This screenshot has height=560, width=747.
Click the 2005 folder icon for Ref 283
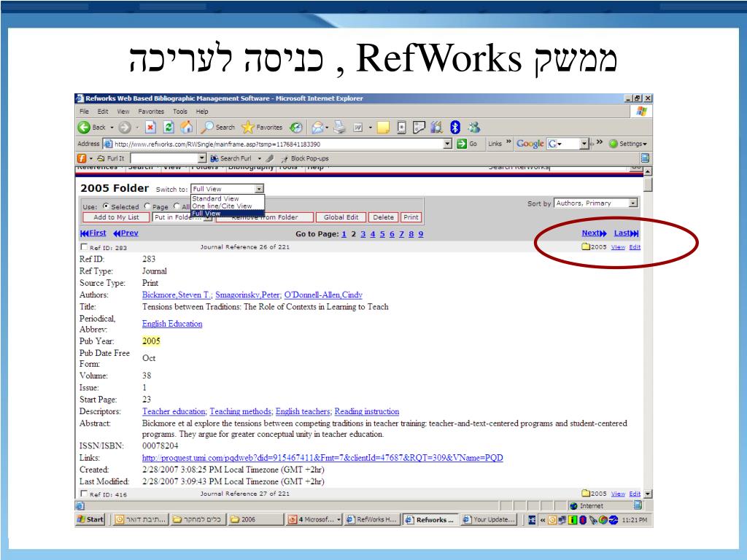586,246
